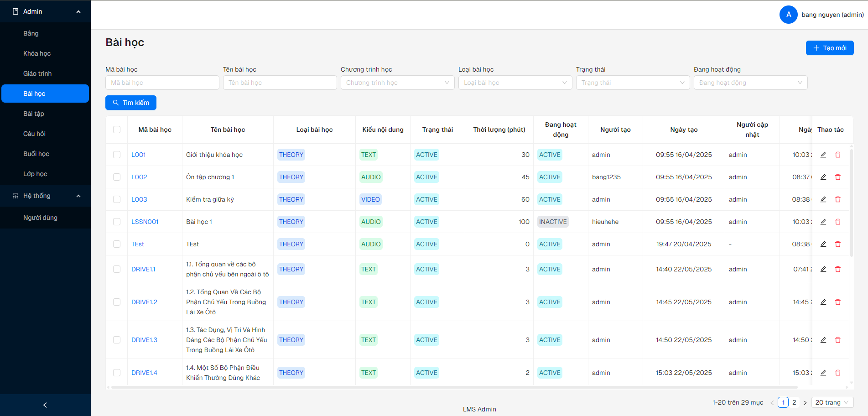
Task: Change page size from 20 trang dropdown
Action: (x=832, y=402)
